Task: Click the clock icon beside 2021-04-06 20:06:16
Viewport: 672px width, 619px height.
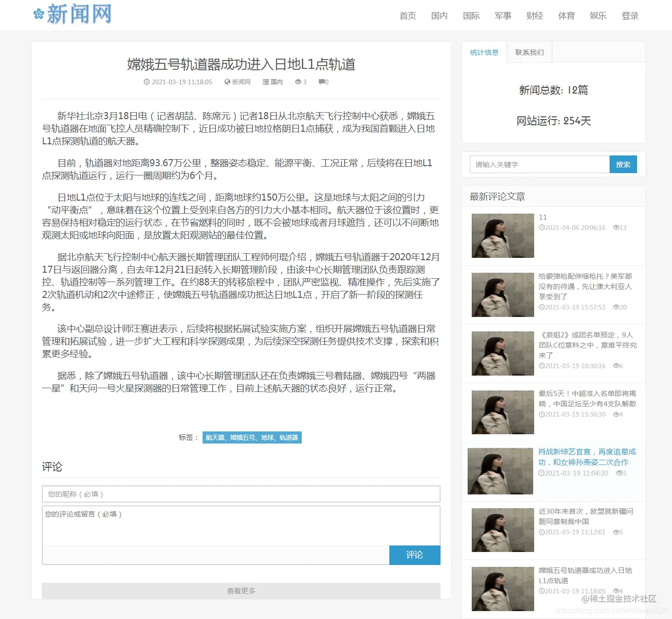Action: click(x=542, y=228)
